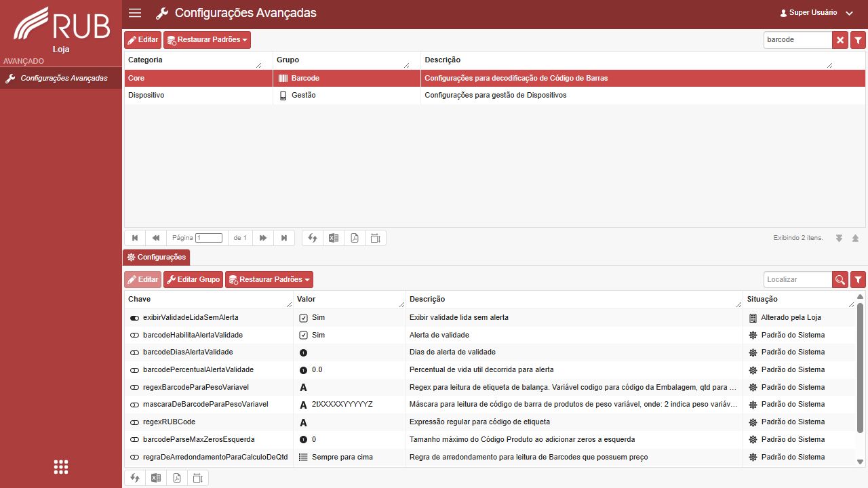Viewport: 868px width, 488px height.
Task: Export the Configurações grid to PDF
Action: (x=177, y=478)
